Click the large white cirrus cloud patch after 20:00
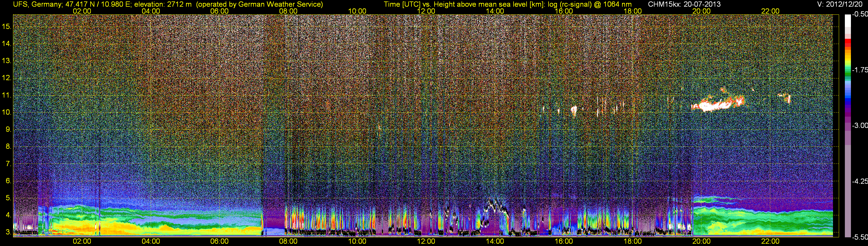868x246 pixels. (718, 104)
